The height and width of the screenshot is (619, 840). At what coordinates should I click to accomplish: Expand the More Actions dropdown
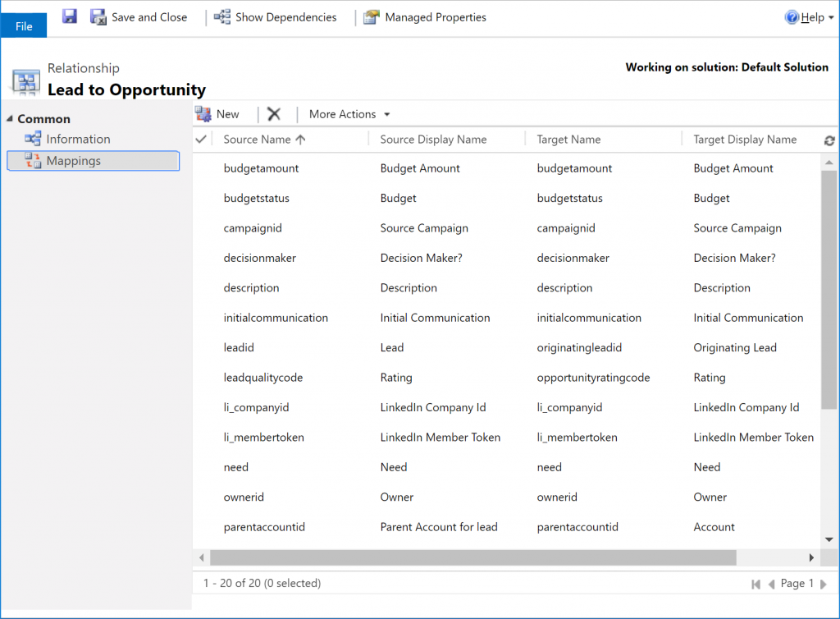[349, 114]
